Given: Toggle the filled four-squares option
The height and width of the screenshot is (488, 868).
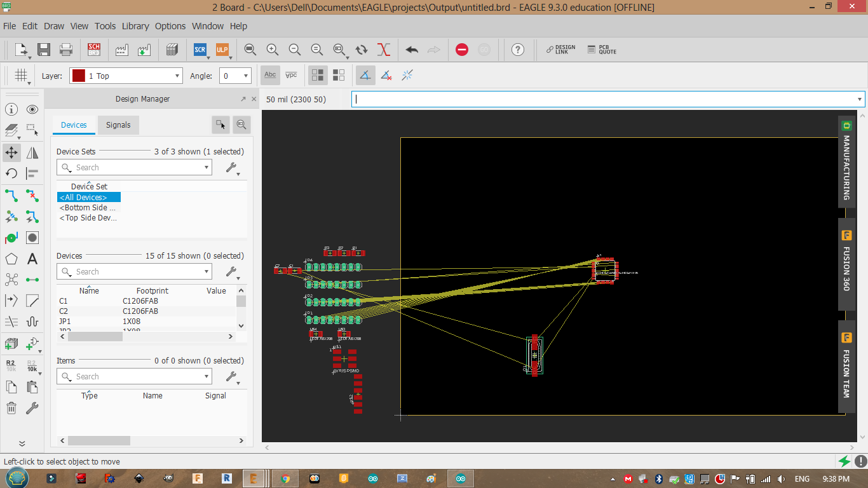Looking at the screenshot, I should click(x=318, y=76).
